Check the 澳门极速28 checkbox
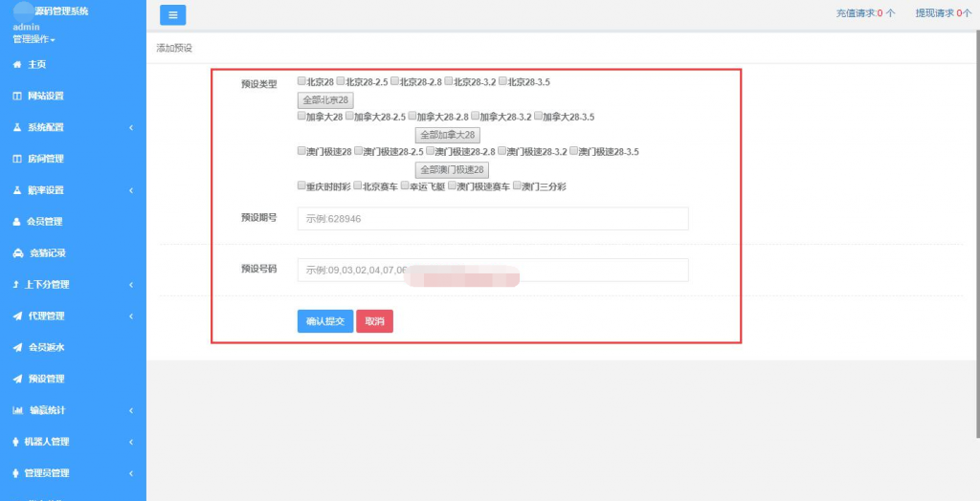980x501 pixels. [301, 150]
